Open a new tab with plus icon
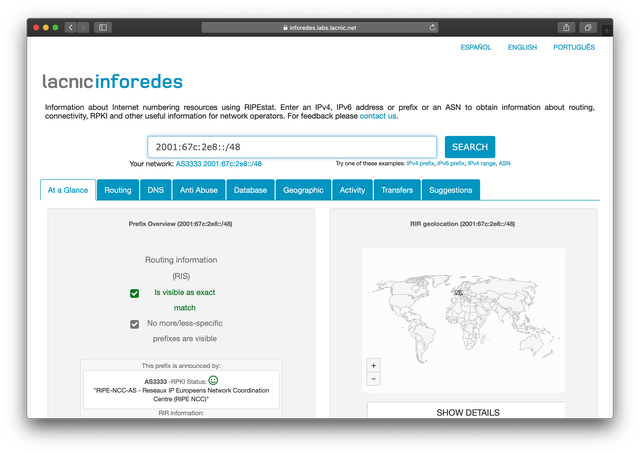Image resolution: width=640 pixels, height=454 pixels. [607, 30]
